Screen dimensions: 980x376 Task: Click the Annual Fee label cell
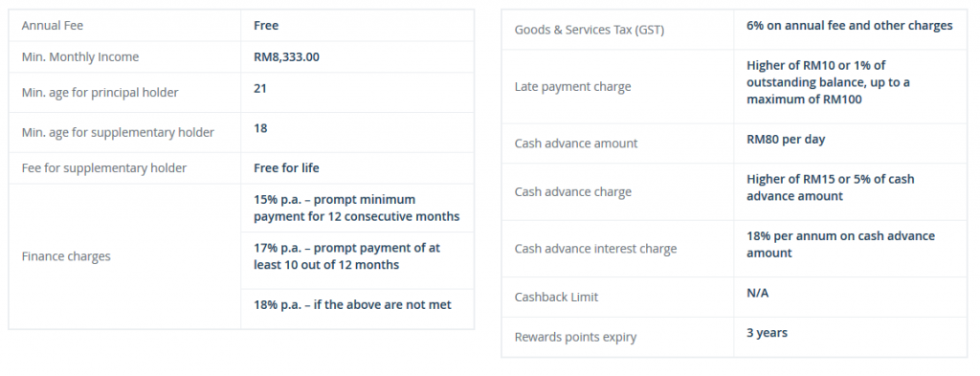click(x=125, y=26)
